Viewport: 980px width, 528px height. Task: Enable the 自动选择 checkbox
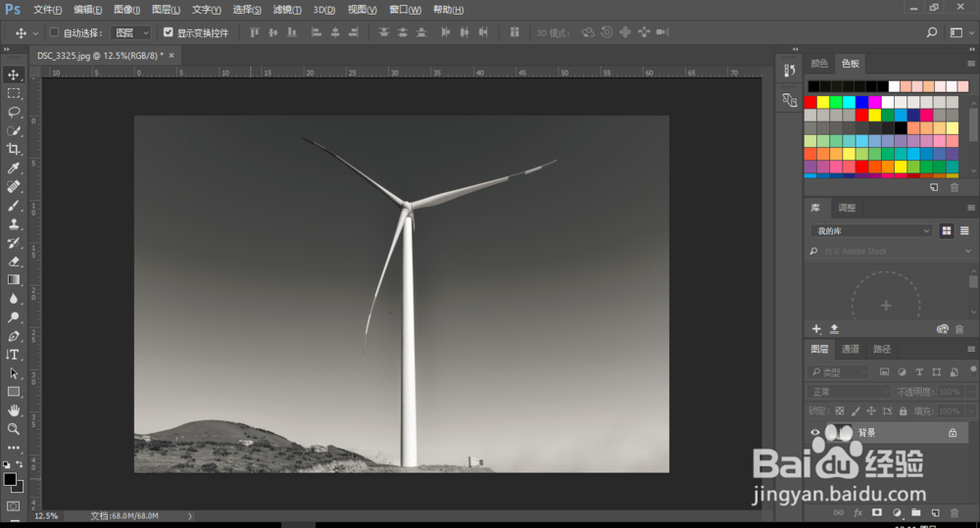54,32
